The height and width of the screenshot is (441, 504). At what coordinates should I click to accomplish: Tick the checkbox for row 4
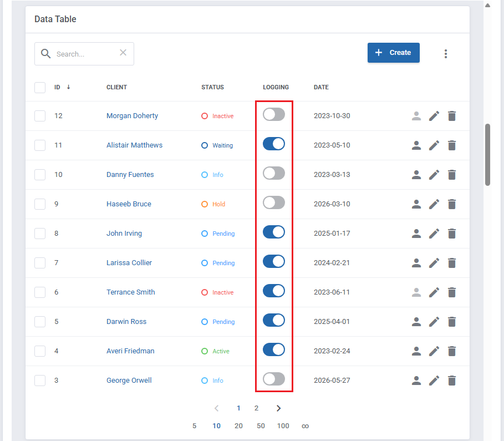(x=40, y=351)
